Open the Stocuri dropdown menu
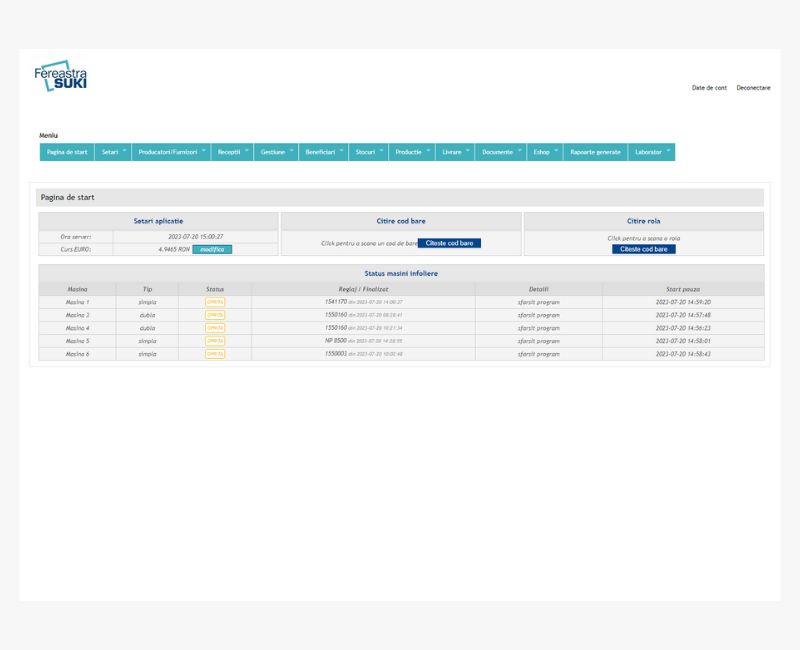The image size is (800, 650). pyautogui.click(x=369, y=152)
